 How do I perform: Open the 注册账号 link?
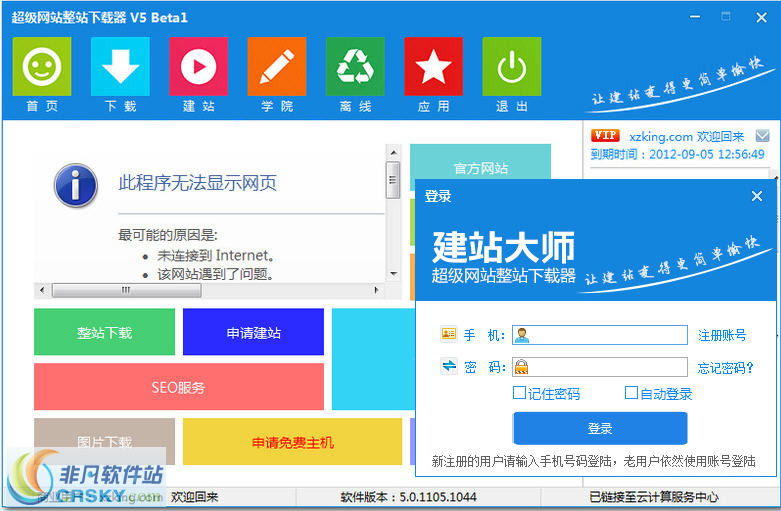click(x=722, y=335)
